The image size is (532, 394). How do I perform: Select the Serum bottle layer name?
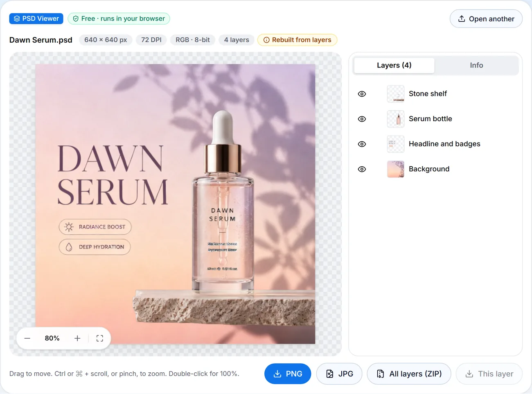point(431,119)
